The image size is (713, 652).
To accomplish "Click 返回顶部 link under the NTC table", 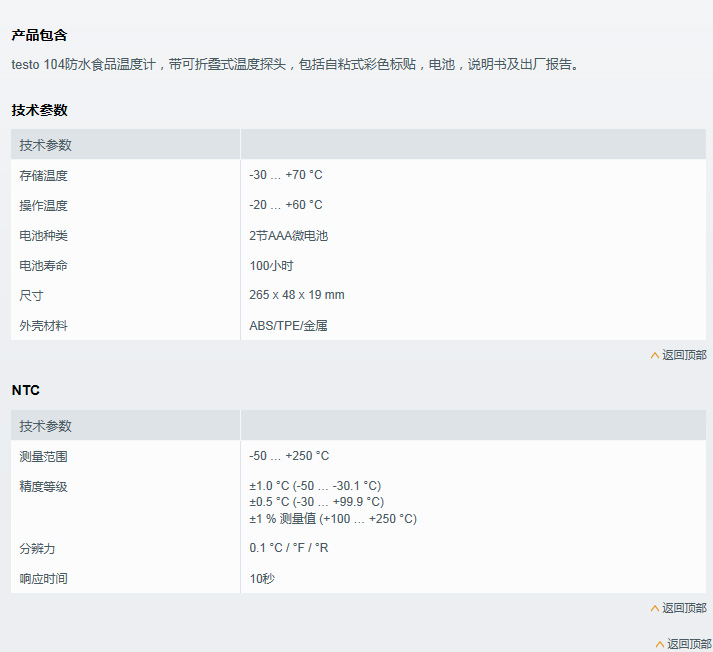I will (x=684, y=608).
